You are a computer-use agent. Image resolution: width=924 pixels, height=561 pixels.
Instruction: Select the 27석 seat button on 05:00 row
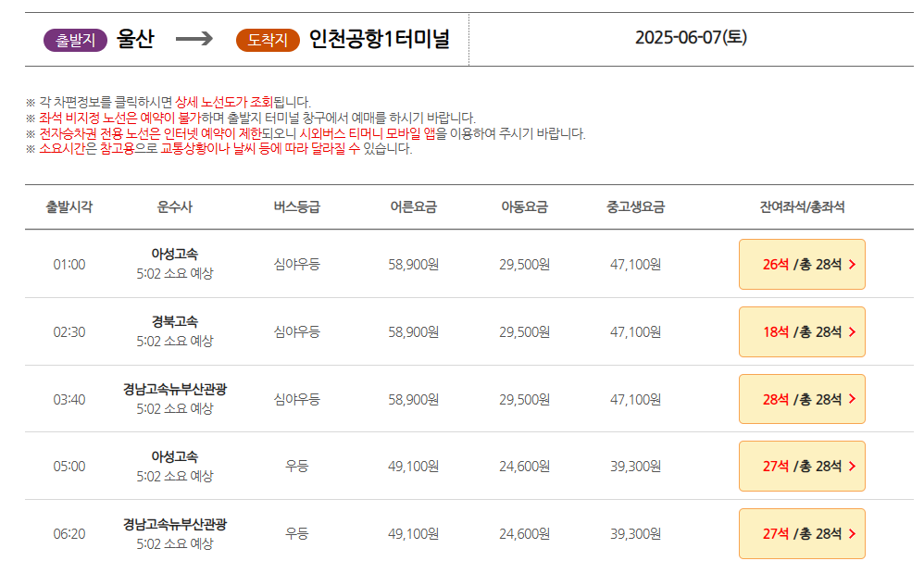(x=802, y=466)
